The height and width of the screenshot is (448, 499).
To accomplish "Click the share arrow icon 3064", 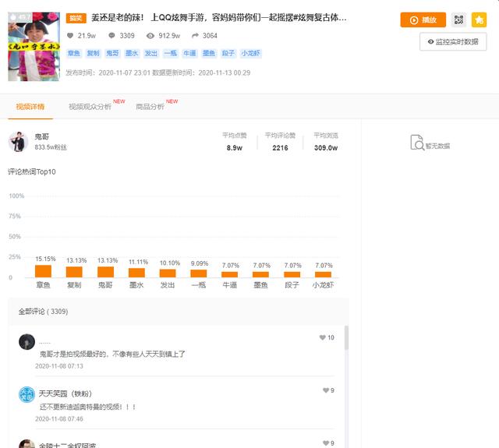I will (195, 36).
